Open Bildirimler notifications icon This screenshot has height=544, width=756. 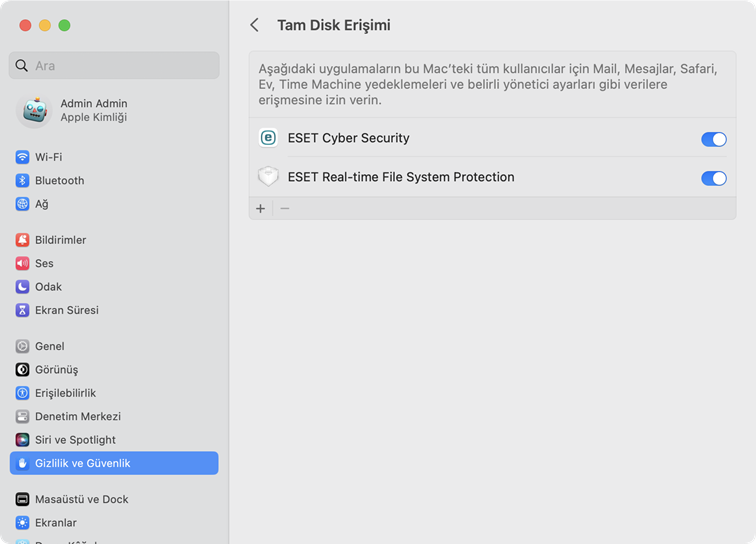click(x=22, y=240)
